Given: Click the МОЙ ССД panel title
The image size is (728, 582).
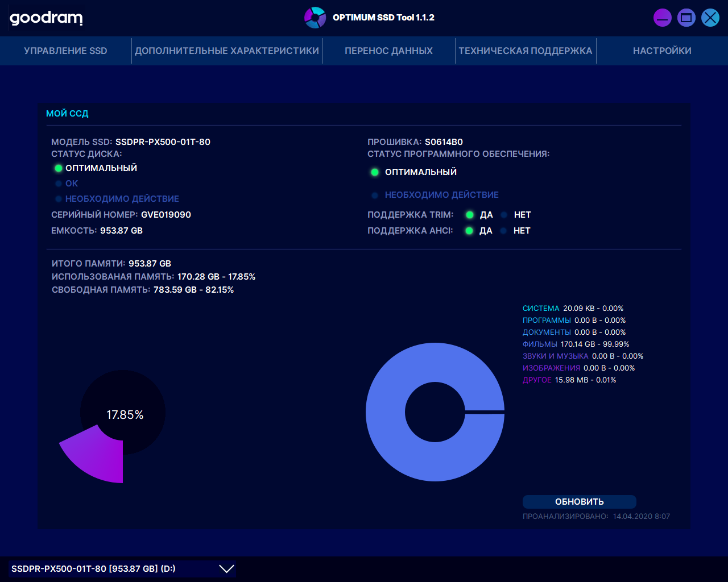Looking at the screenshot, I should [67, 114].
